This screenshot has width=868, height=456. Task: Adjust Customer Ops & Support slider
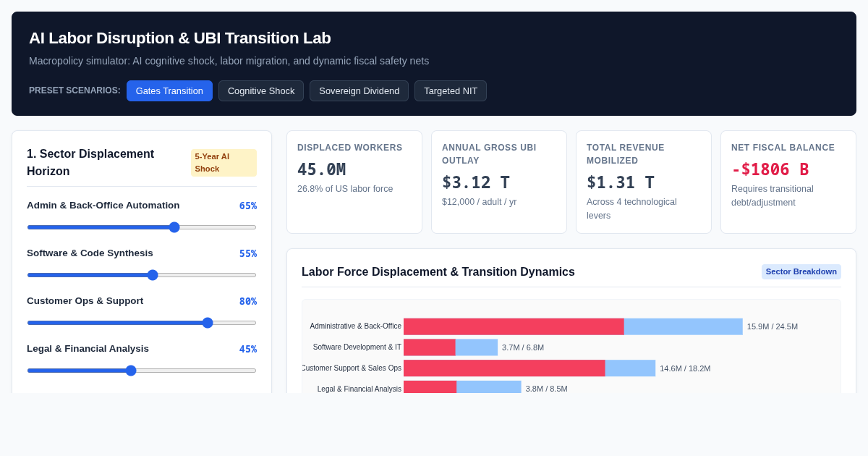pos(142,323)
